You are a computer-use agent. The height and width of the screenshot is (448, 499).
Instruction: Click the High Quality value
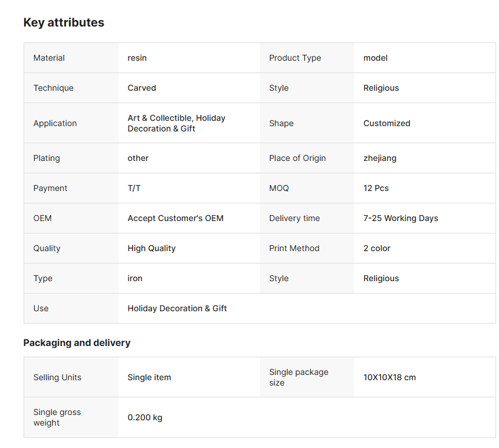coord(151,248)
